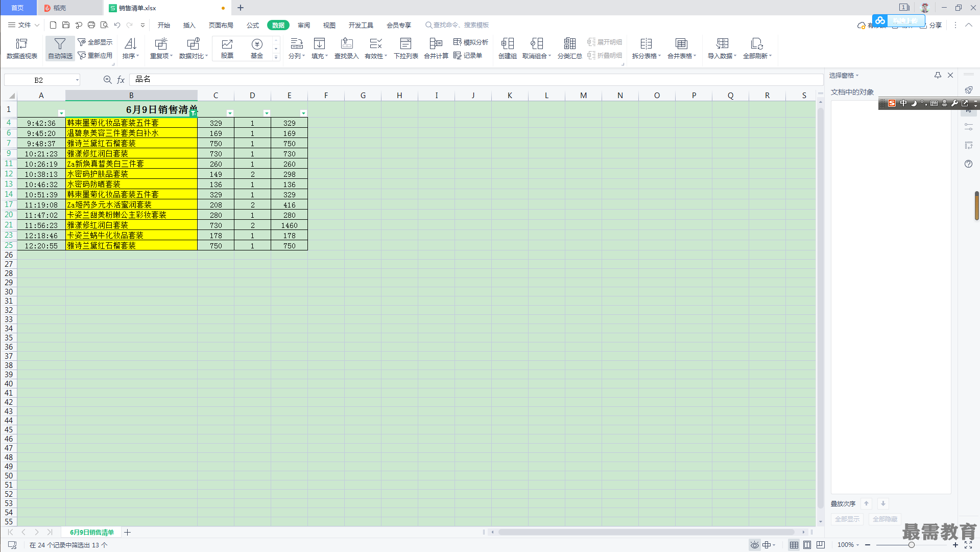
Task: Open 模拟分析 what-if analysis
Action: click(x=471, y=42)
